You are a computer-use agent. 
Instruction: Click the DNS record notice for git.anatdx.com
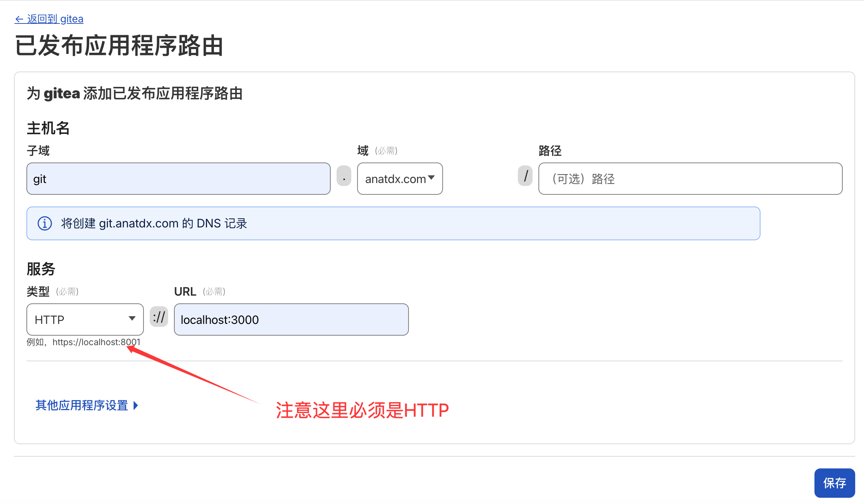(154, 223)
